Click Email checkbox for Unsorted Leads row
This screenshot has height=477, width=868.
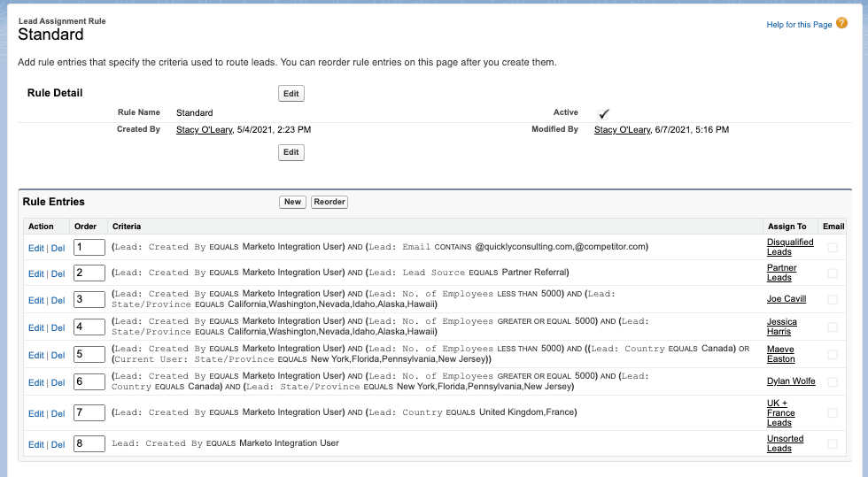[832, 443]
